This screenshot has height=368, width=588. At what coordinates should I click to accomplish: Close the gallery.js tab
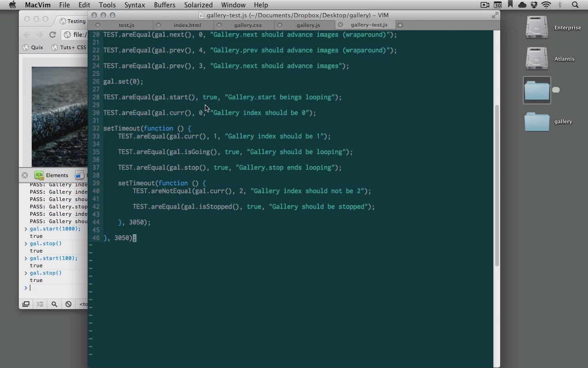pyautogui.click(x=280, y=25)
